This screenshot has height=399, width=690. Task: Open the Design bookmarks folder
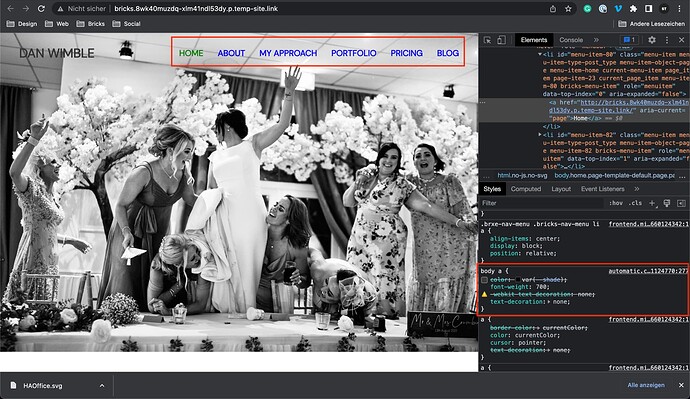click(x=22, y=24)
